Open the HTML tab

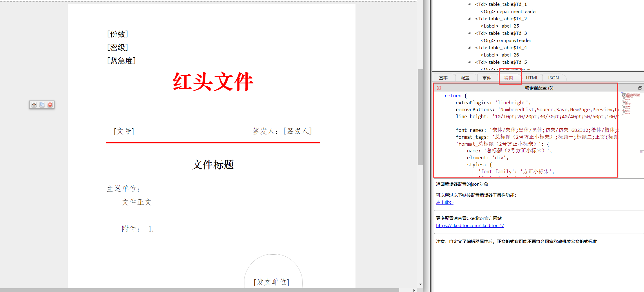coord(532,78)
